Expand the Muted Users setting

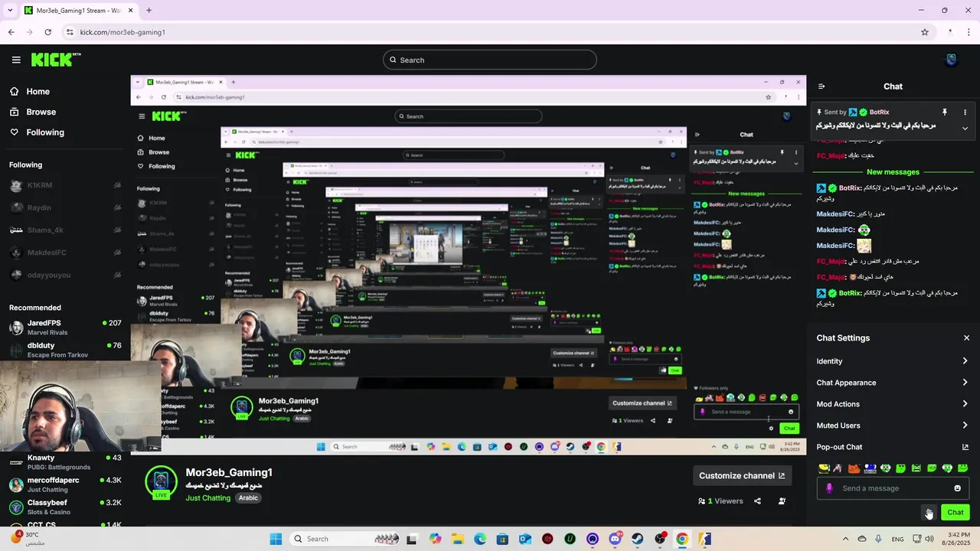tap(893, 425)
